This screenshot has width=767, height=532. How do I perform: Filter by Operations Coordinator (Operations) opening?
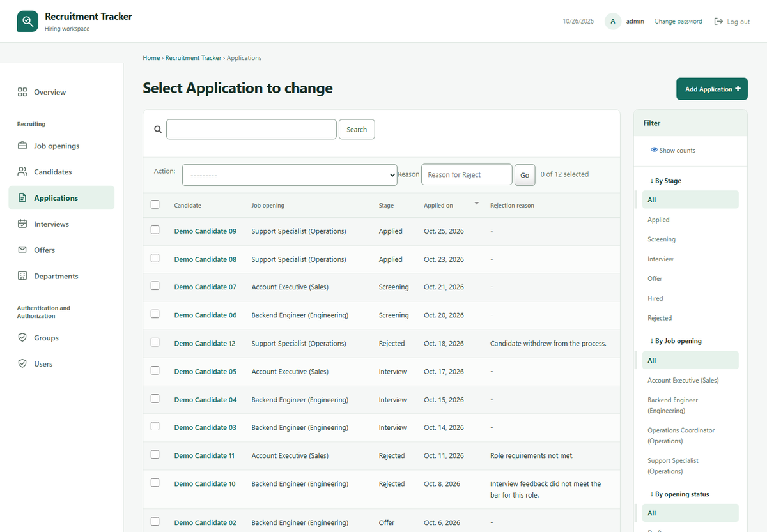tap(681, 436)
